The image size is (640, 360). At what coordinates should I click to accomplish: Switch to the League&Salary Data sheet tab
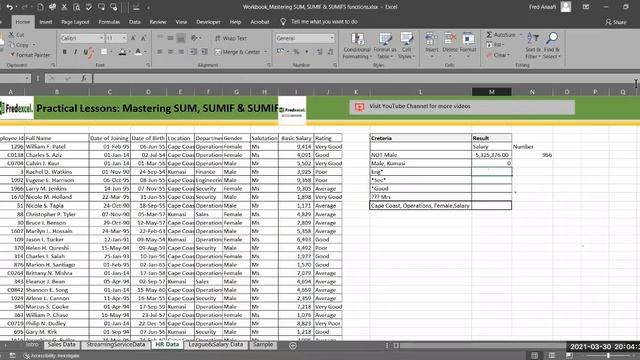pyautogui.click(x=216, y=344)
